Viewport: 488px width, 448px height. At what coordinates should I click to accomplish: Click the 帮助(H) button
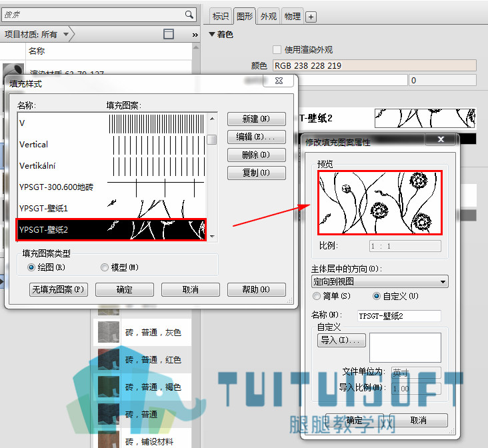[x=256, y=289]
